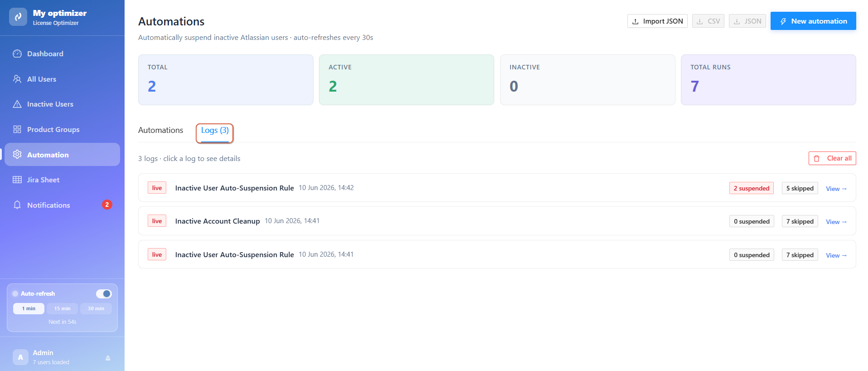Click the 2 suspended tag
Image resolution: width=868 pixels, height=371 pixels.
coord(752,188)
